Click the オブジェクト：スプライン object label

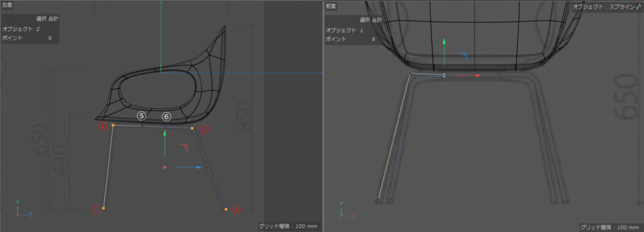pos(603,7)
